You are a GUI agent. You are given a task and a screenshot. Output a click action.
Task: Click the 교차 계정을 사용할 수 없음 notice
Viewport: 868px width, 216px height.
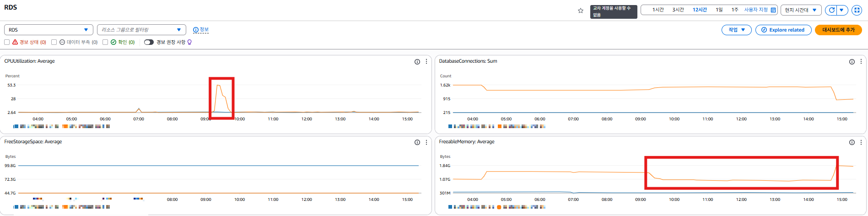(x=614, y=11)
